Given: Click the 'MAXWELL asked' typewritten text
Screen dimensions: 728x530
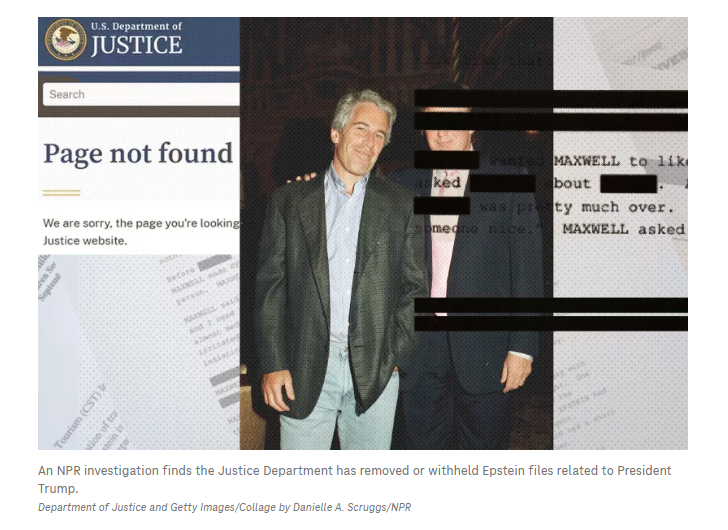Looking at the screenshot, I should coord(624,229).
